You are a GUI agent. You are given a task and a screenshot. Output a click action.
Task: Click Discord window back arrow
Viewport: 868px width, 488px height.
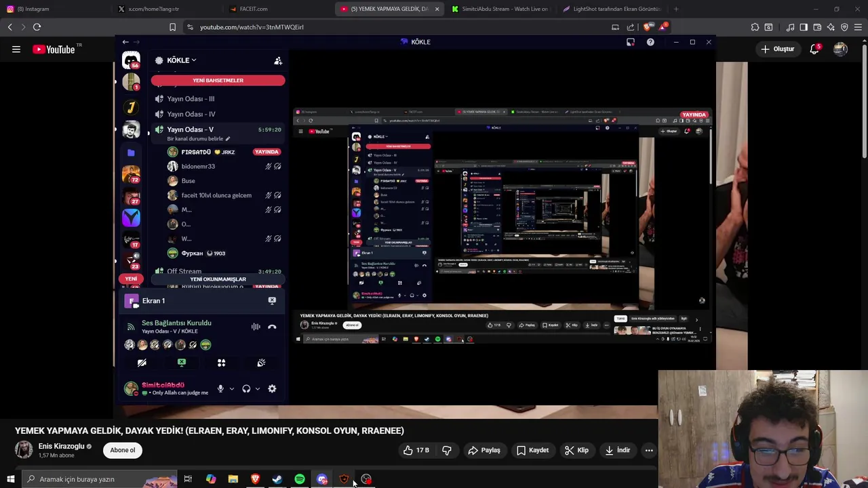tap(125, 42)
